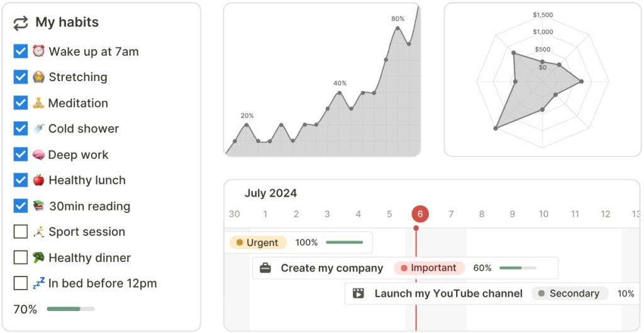Click the briefcase icon on Create my company
Image resolution: width=644 pixels, height=333 pixels.
(x=265, y=268)
